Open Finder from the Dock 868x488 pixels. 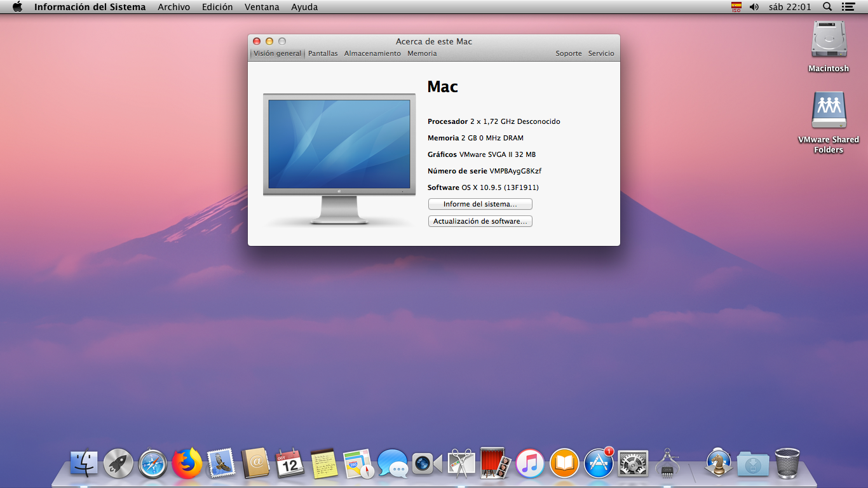click(x=84, y=463)
